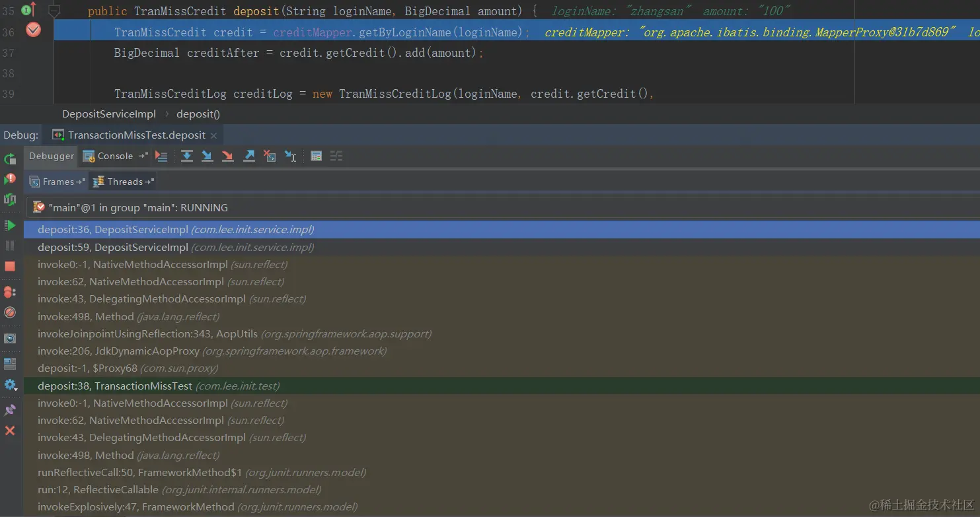This screenshot has height=517, width=980.
Task: Click DepositServiceImpl in the breadcrumb
Action: click(x=109, y=114)
